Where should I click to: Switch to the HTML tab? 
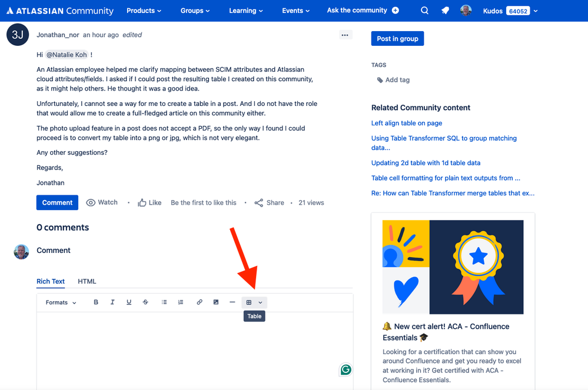pyautogui.click(x=87, y=281)
